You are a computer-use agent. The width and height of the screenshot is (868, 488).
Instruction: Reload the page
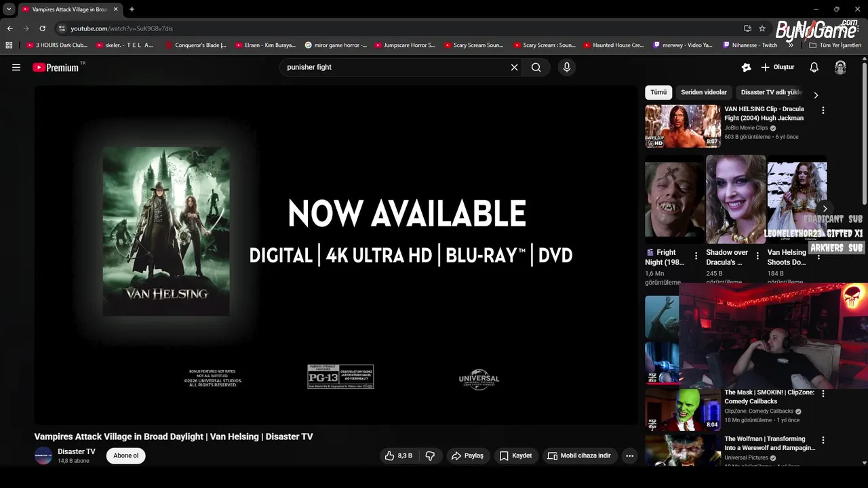tap(42, 28)
